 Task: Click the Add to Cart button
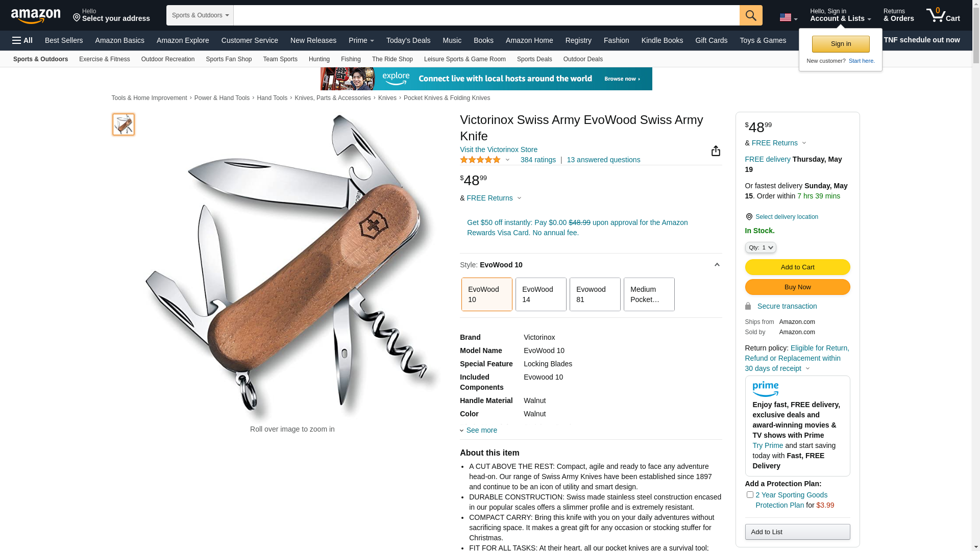coord(797,267)
